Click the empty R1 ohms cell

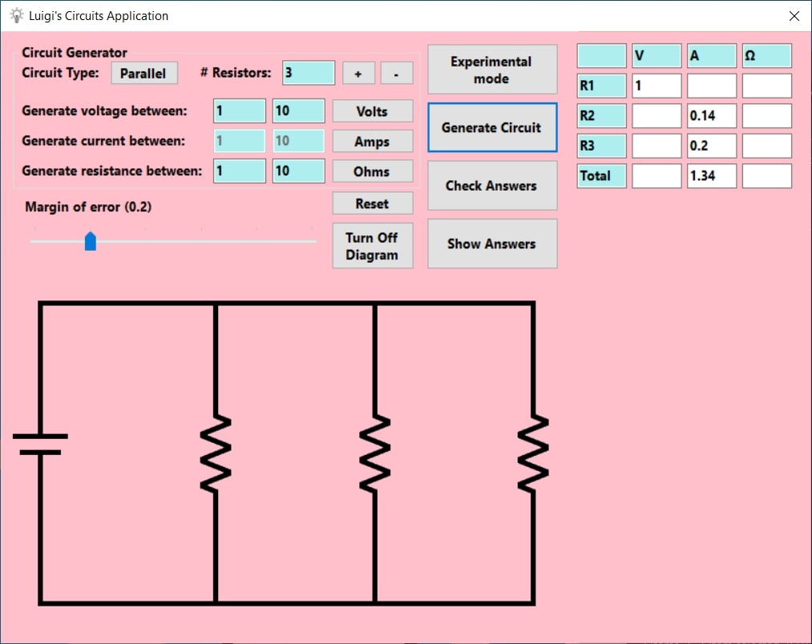tap(767, 86)
